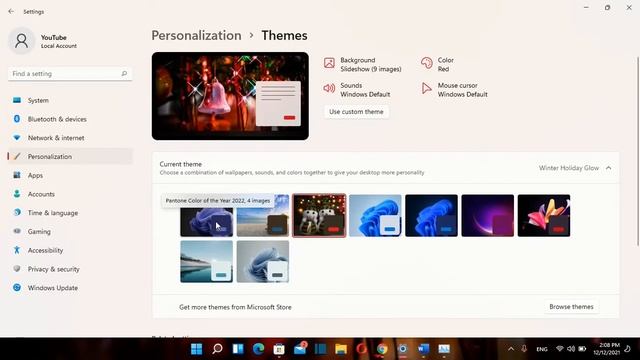Click the Use custom theme button
The width and height of the screenshot is (640, 360).
pyautogui.click(x=356, y=111)
